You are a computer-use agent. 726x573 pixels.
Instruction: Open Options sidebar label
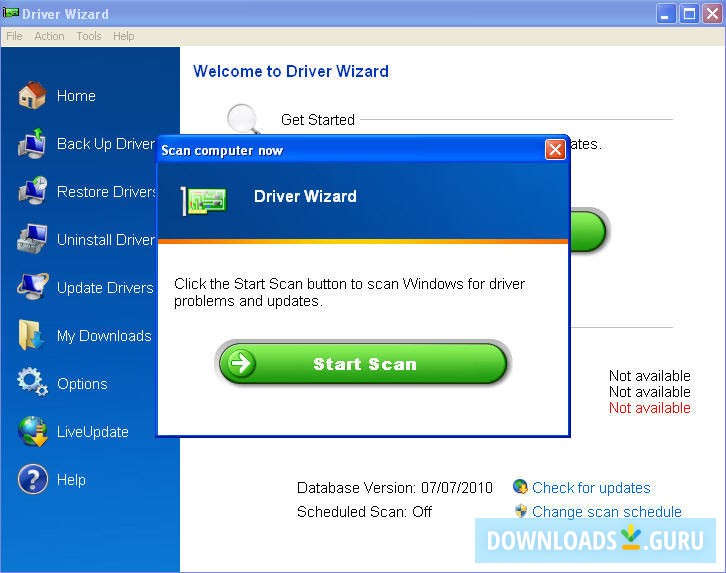pos(82,384)
